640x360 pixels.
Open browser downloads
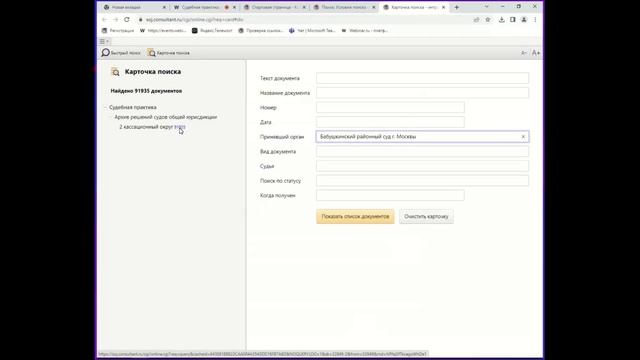[502, 20]
